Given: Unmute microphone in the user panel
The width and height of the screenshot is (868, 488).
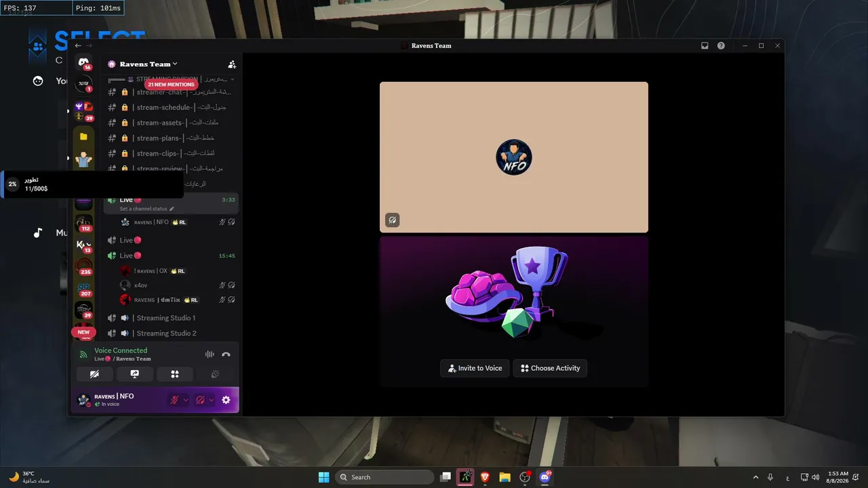Looking at the screenshot, I should (x=175, y=400).
